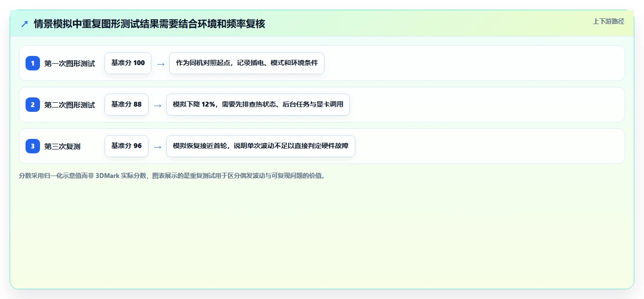Viewport: 644px width, 299px height.
Task: Click the 上下游路径 label
Action: (x=608, y=21)
